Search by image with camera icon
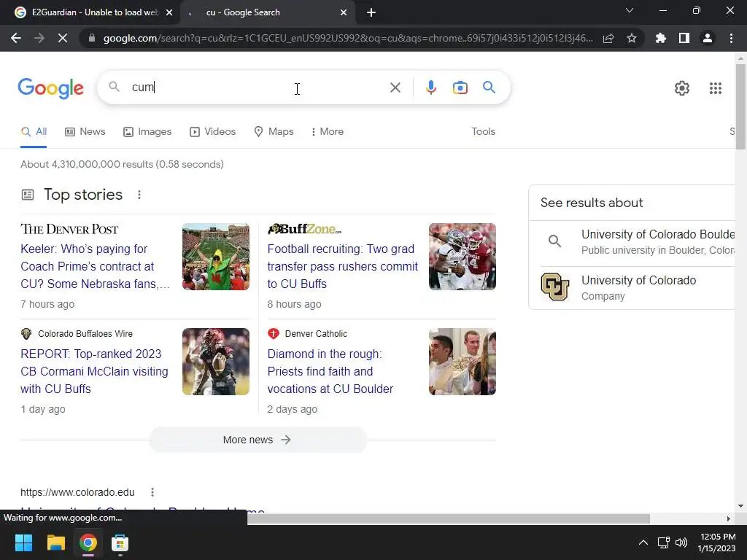Viewport: 747px width, 560px height. (x=460, y=87)
